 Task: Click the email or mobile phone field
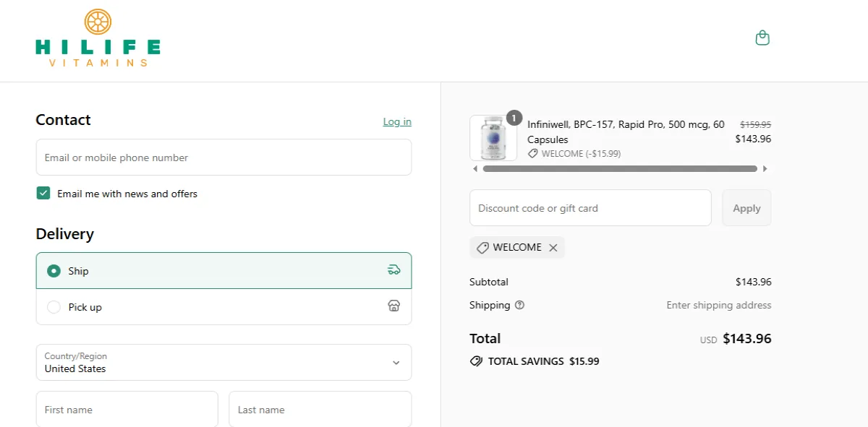[x=224, y=157]
